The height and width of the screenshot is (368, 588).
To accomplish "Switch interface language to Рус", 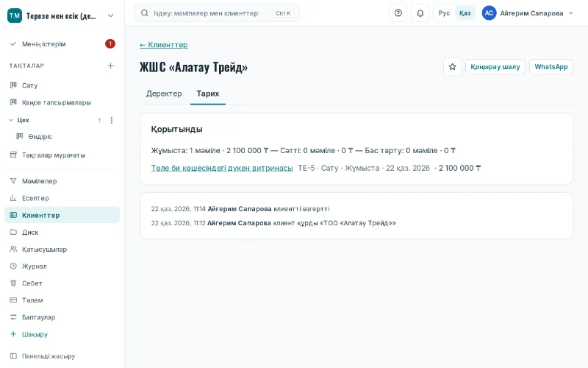I will tap(444, 13).
